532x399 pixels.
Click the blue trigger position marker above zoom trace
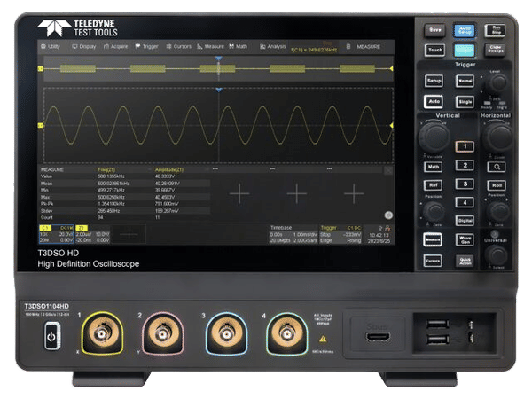pyautogui.click(x=219, y=90)
